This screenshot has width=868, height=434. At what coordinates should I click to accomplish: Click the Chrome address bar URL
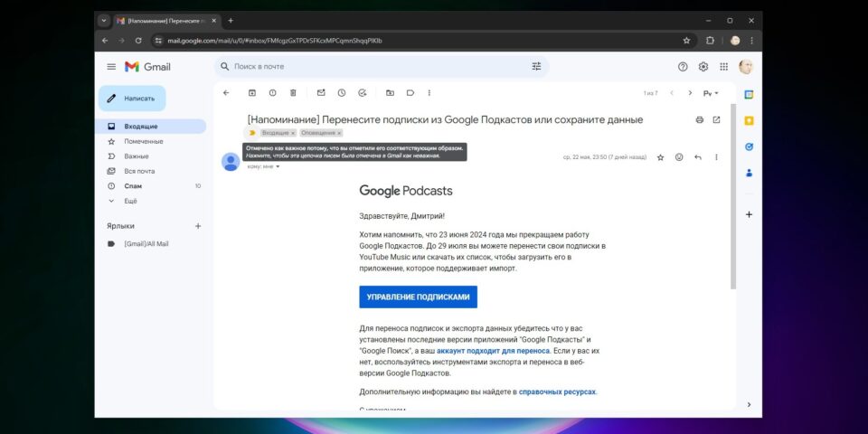tap(275, 41)
